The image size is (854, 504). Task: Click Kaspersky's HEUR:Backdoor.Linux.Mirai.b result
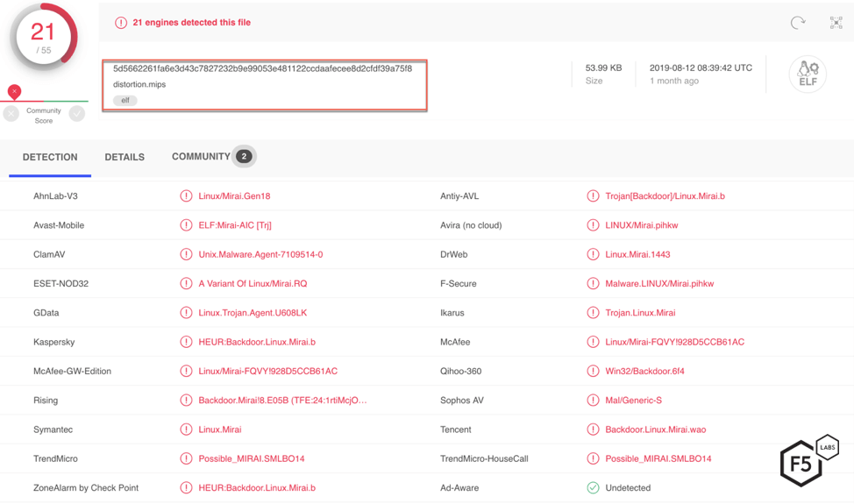(257, 342)
